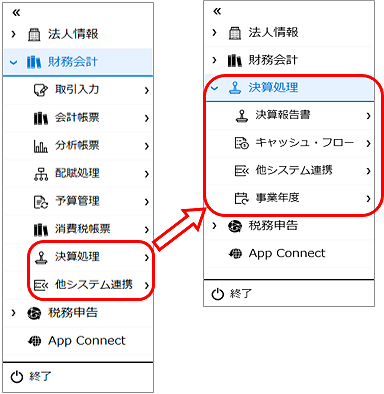Open 配賦処理 submenu arrow
The height and width of the screenshot is (394, 384).
click(147, 174)
